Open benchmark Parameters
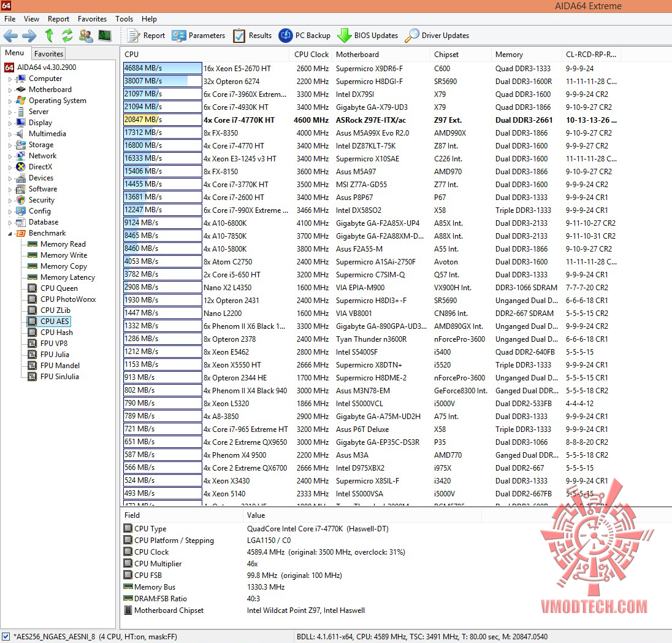672x643 pixels. pos(199,36)
